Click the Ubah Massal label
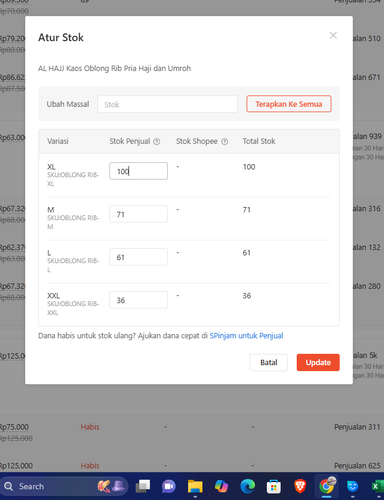 click(x=68, y=104)
